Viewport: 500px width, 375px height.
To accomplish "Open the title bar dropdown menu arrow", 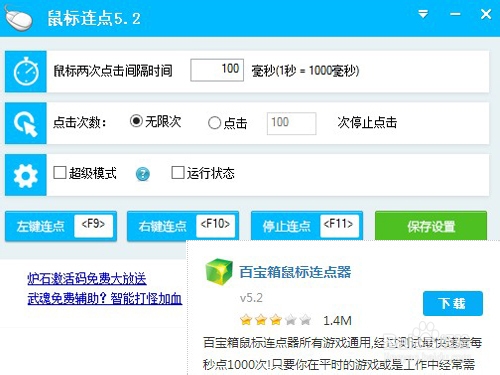I will click(x=423, y=14).
